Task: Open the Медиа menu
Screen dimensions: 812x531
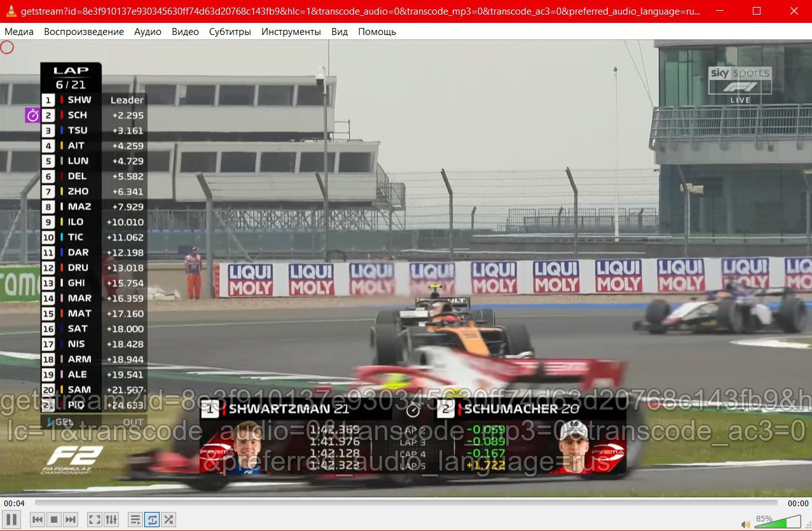Action: click(x=19, y=31)
